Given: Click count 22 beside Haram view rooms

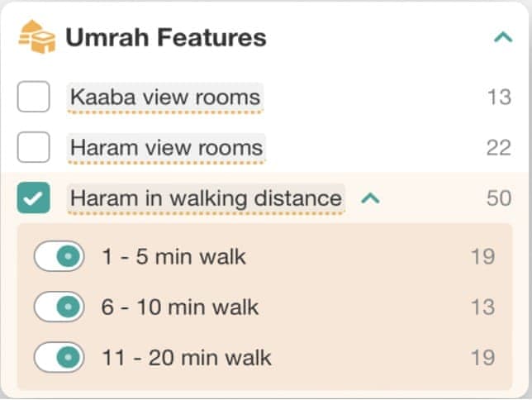Looking at the screenshot, I should [498, 148].
